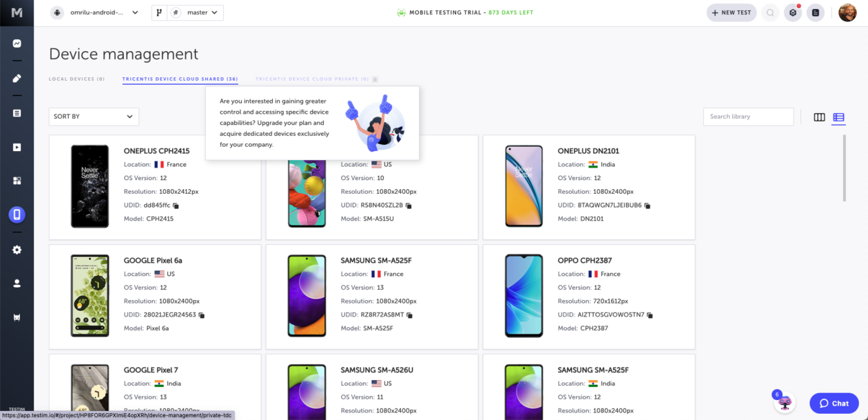868x420 pixels.
Task: Click the New Test button
Action: coord(732,12)
